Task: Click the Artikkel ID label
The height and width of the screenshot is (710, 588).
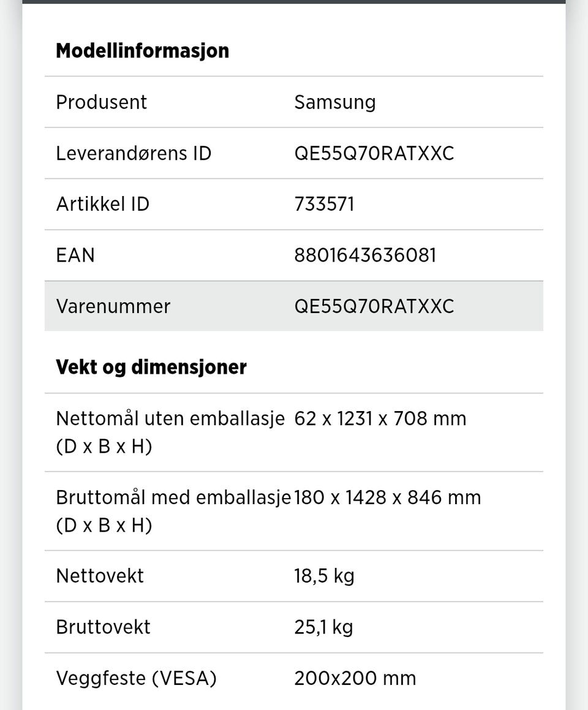Action: 102,203
